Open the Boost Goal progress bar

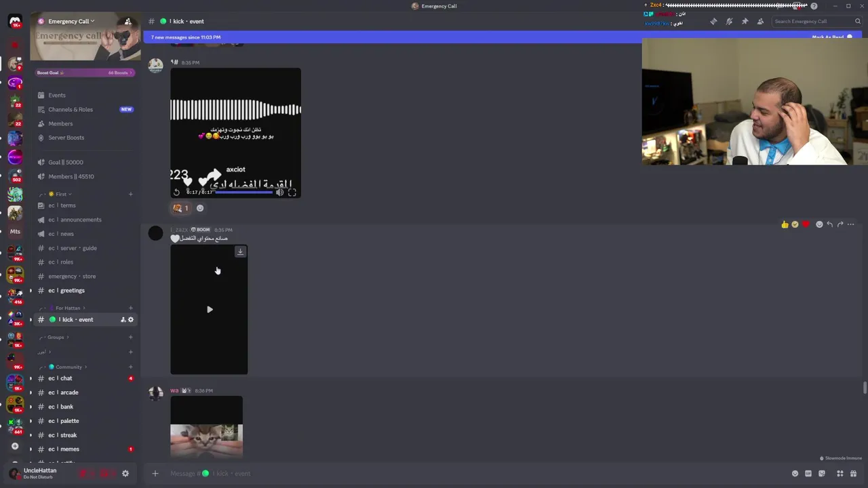pos(85,73)
